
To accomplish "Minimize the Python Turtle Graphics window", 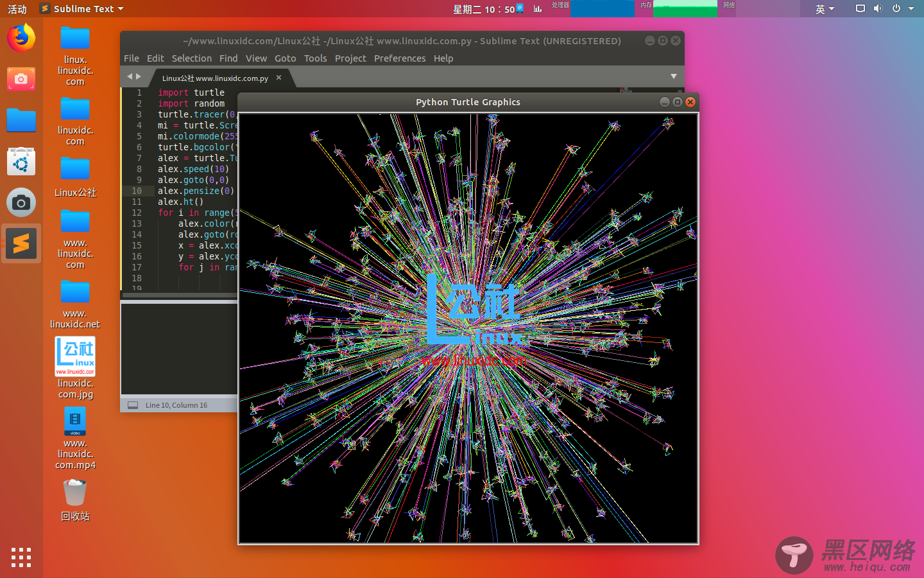I will (x=665, y=102).
